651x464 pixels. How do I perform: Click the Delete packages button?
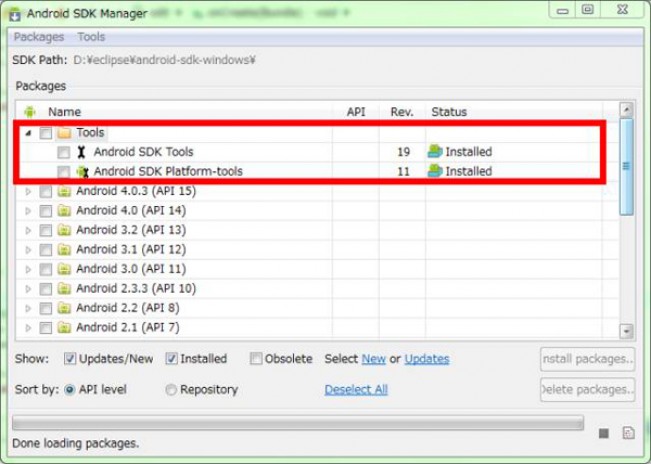(x=587, y=390)
